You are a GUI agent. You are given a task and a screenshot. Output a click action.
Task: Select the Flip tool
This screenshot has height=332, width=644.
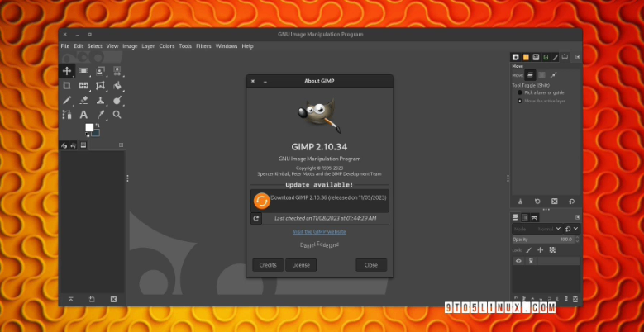pos(83,86)
